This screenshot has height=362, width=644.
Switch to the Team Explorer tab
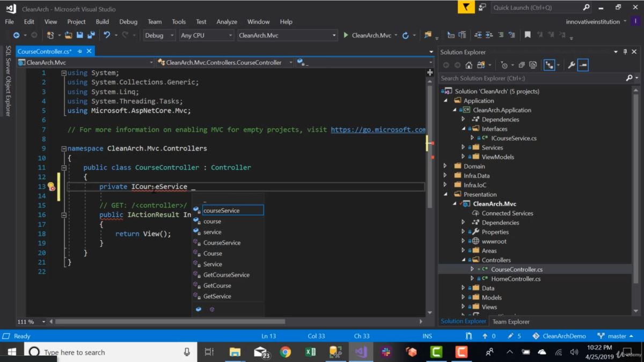pos(511,322)
